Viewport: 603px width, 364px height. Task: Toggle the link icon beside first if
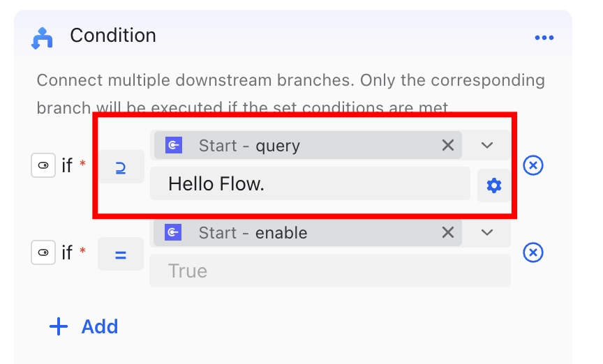pos(43,165)
